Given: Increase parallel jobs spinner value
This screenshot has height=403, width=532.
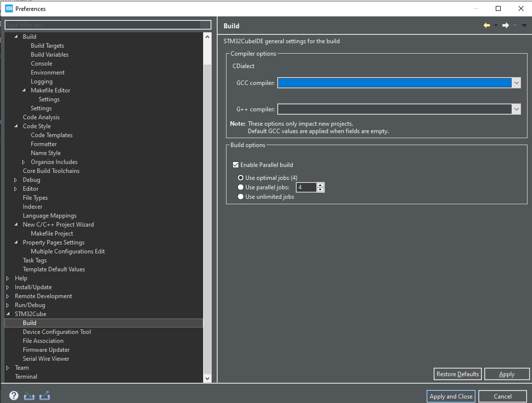Looking at the screenshot, I should [x=320, y=185].
